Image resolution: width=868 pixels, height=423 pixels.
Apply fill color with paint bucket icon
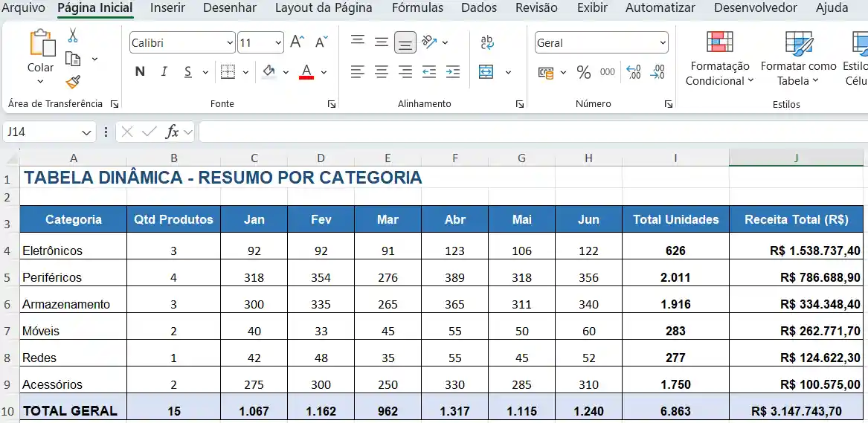(269, 72)
